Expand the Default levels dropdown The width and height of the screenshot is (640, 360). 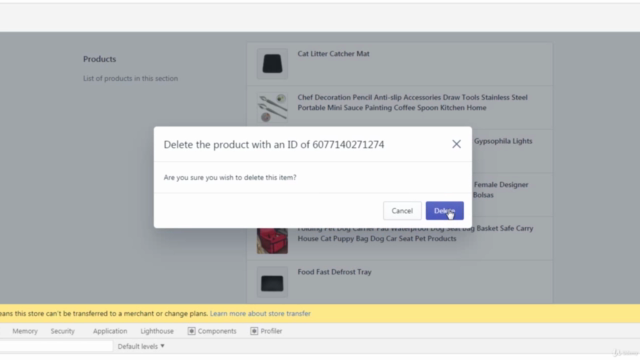(x=141, y=346)
